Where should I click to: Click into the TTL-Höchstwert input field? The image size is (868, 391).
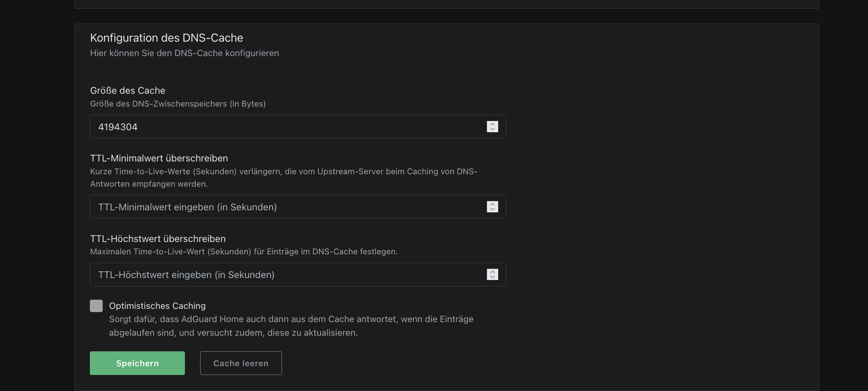[281, 275]
